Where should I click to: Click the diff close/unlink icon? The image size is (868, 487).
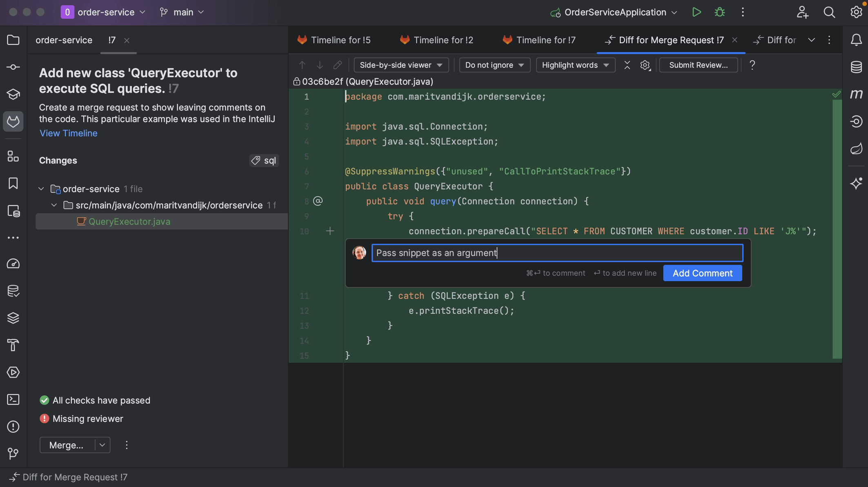click(627, 64)
